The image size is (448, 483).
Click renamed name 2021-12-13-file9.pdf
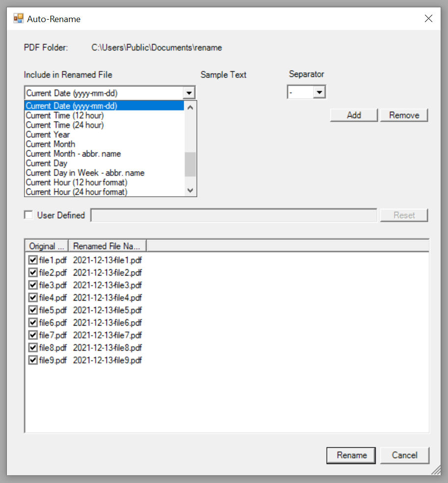pos(107,360)
